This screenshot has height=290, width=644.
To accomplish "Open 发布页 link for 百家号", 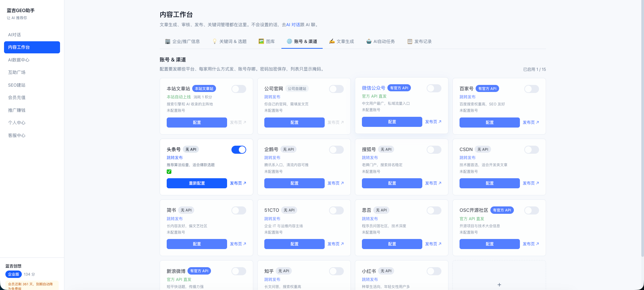I will tap(531, 123).
